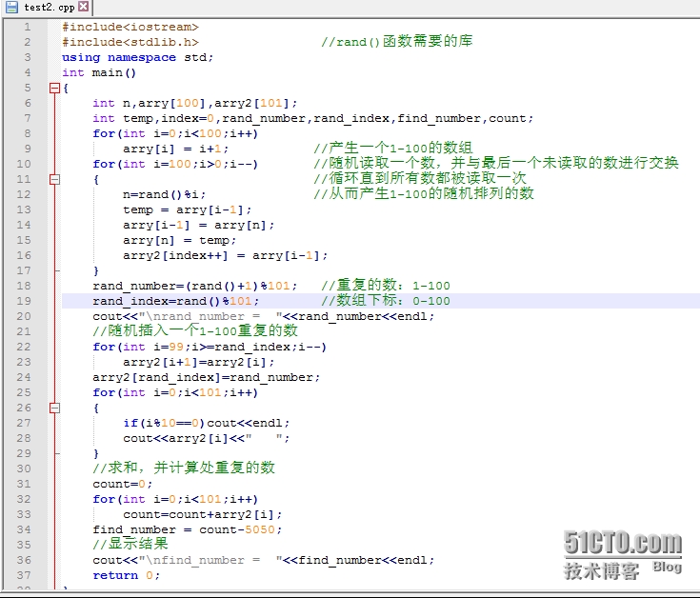Click the '//求和,并计算处重复的数' comment

coord(184,468)
